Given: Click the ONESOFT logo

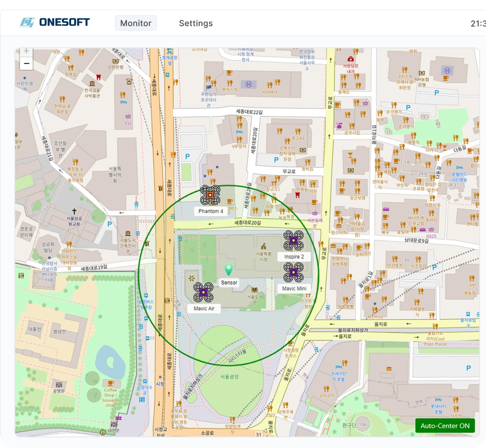Looking at the screenshot, I should (55, 22).
